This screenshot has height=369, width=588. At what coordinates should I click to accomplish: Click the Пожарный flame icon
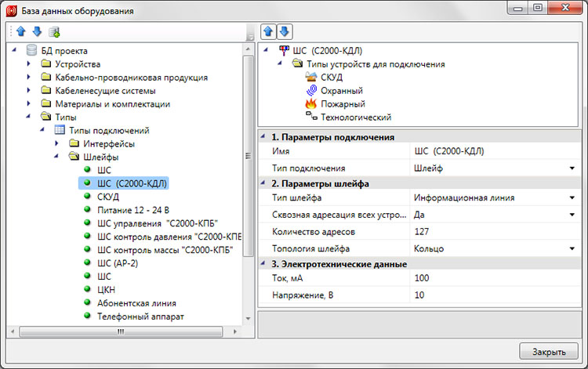(x=311, y=103)
